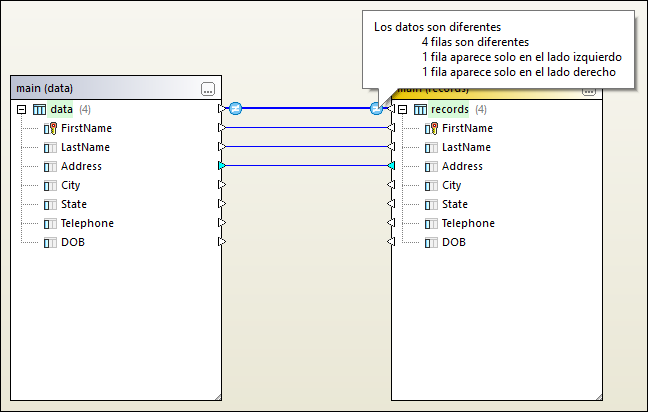Select LastName column in records table
The image size is (648, 412).
point(467,147)
